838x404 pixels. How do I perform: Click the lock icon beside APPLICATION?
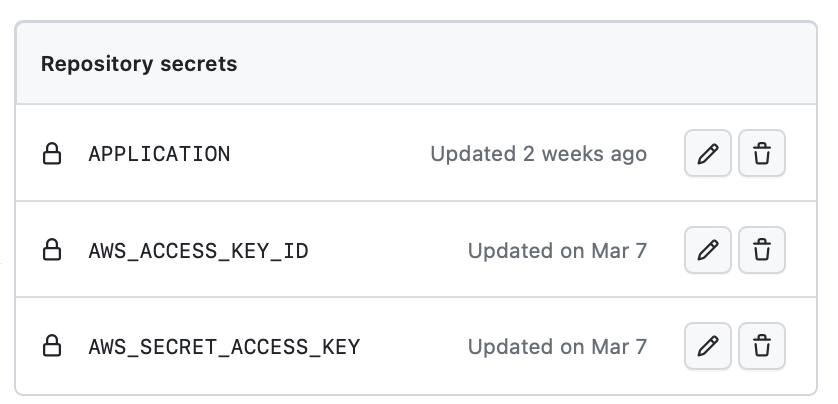(x=52, y=153)
